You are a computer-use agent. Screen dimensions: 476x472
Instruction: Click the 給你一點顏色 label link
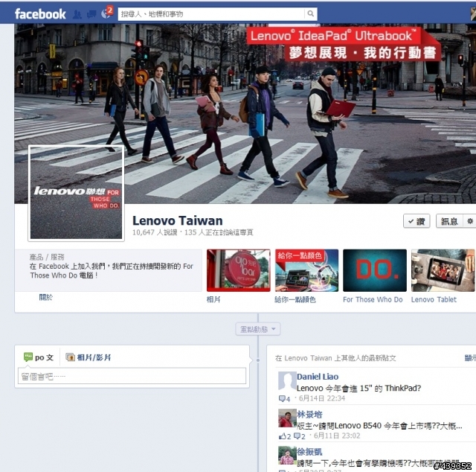295,300
